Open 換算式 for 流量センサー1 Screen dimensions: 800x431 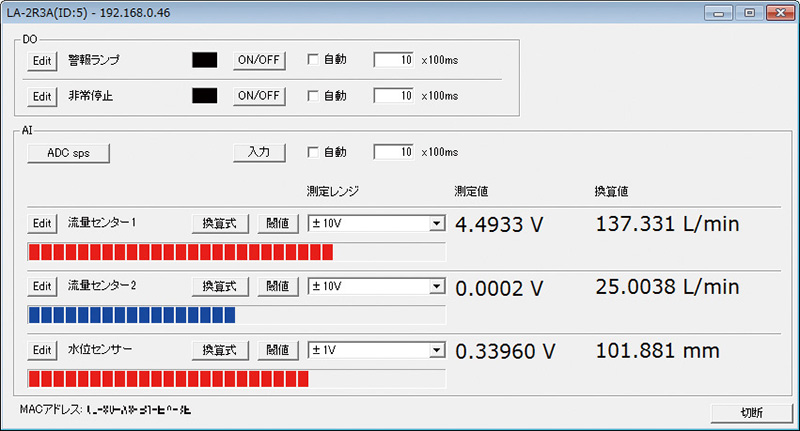pos(219,224)
